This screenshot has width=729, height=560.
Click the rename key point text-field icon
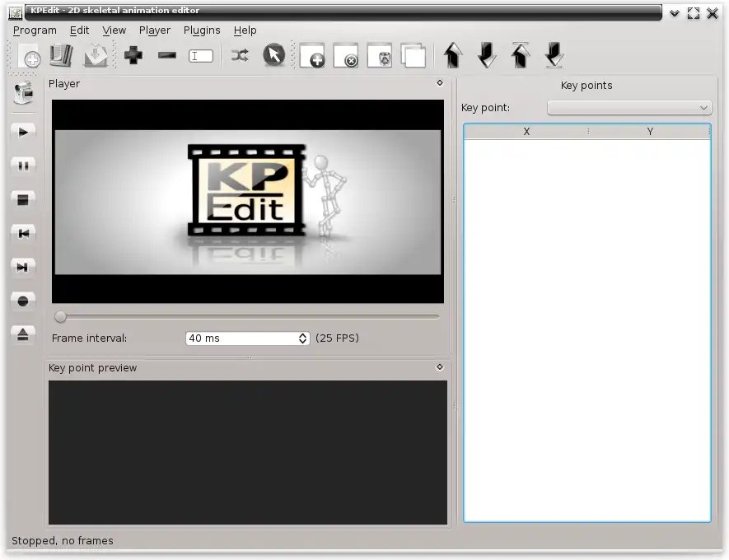(x=201, y=56)
